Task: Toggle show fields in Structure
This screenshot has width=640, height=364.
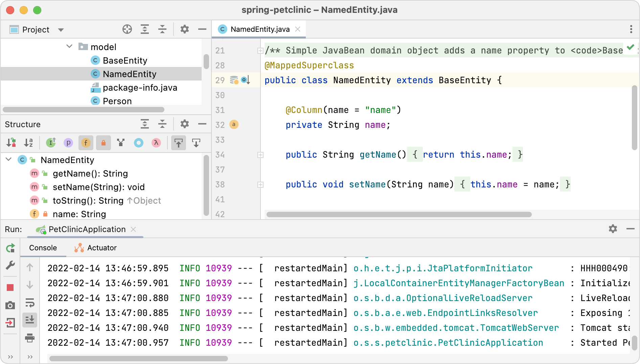Action: [86, 143]
